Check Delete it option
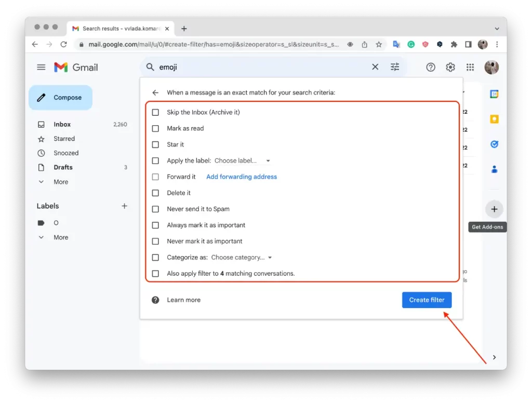 [x=155, y=193]
